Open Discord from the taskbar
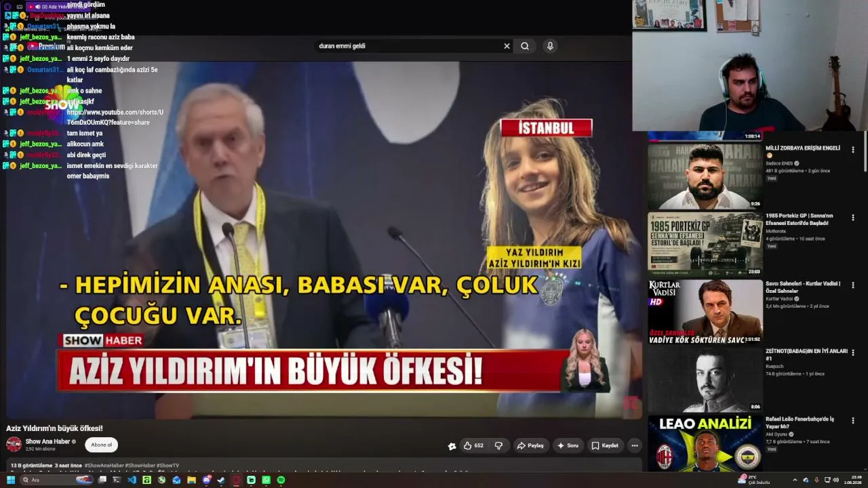This screenshot has height=488, width=868. click(x=207, y=480)
